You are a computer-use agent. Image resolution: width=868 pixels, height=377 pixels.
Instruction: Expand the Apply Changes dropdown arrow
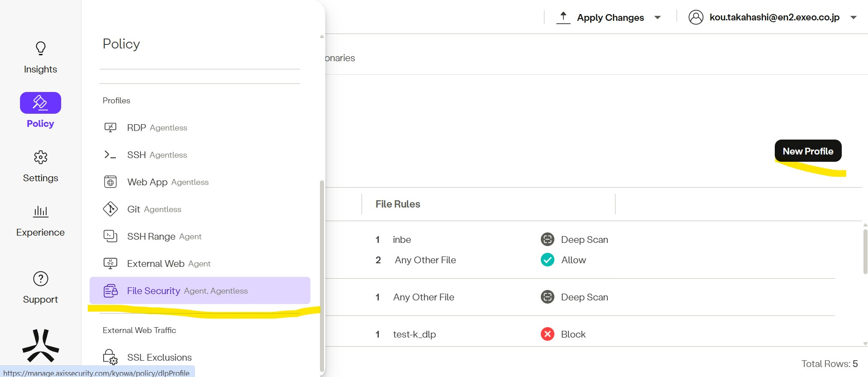[x=658, y=18]
